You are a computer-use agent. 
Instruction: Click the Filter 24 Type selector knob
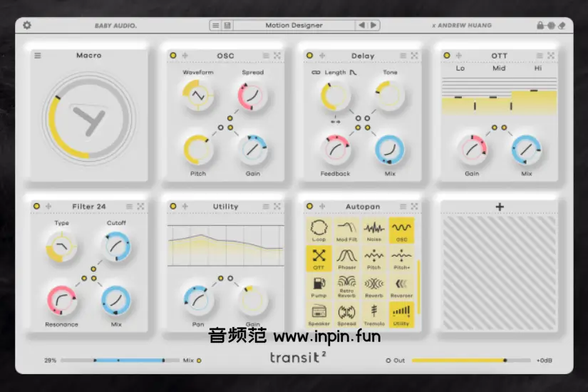(x=61, y=247)
